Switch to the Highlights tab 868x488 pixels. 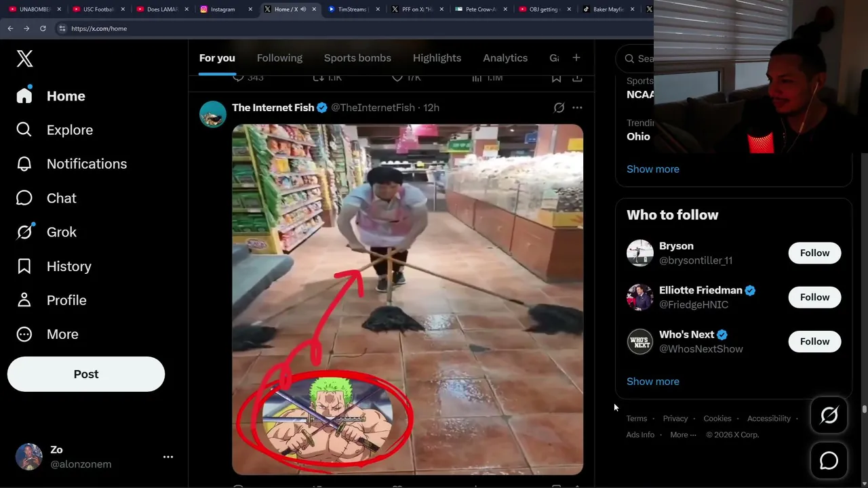tap(437, 58)
